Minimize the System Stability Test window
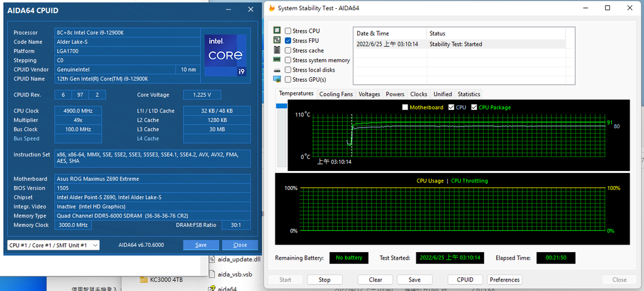This screenshot has height=291, width=644. pos(586,8)
